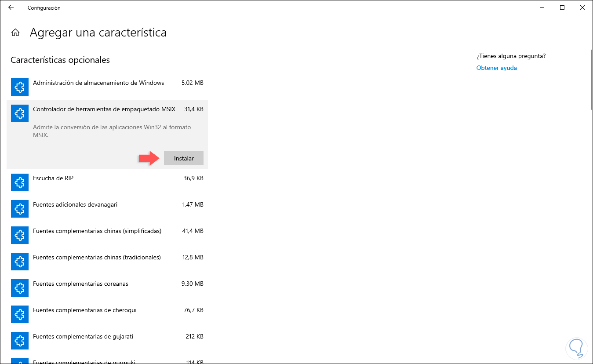Open the Obtener ayuda link
Viewport: 593px width, 364px height.
coord(496,68)
